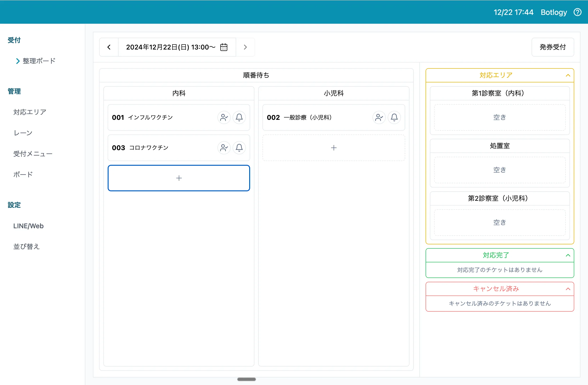Open the calendar date picker
This screenshot has height=385, width=588.
(x=224, y=47)
